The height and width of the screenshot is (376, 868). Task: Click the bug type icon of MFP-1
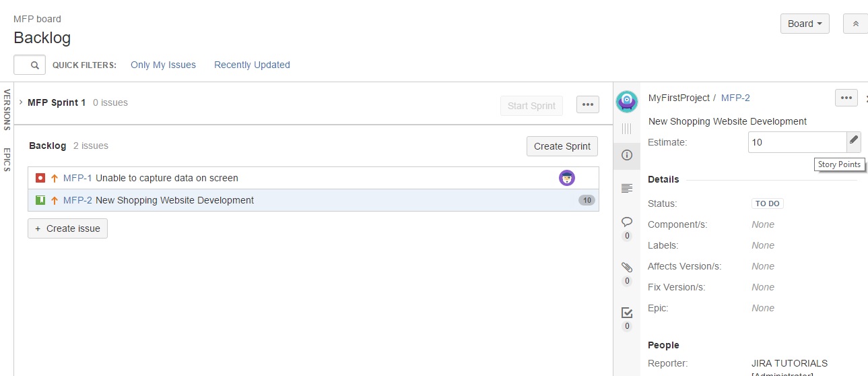40,178
